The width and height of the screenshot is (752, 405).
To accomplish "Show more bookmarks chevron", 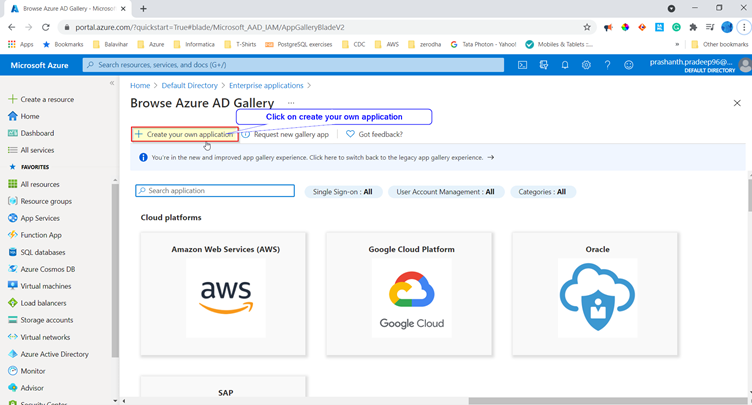I will (677, 44).
